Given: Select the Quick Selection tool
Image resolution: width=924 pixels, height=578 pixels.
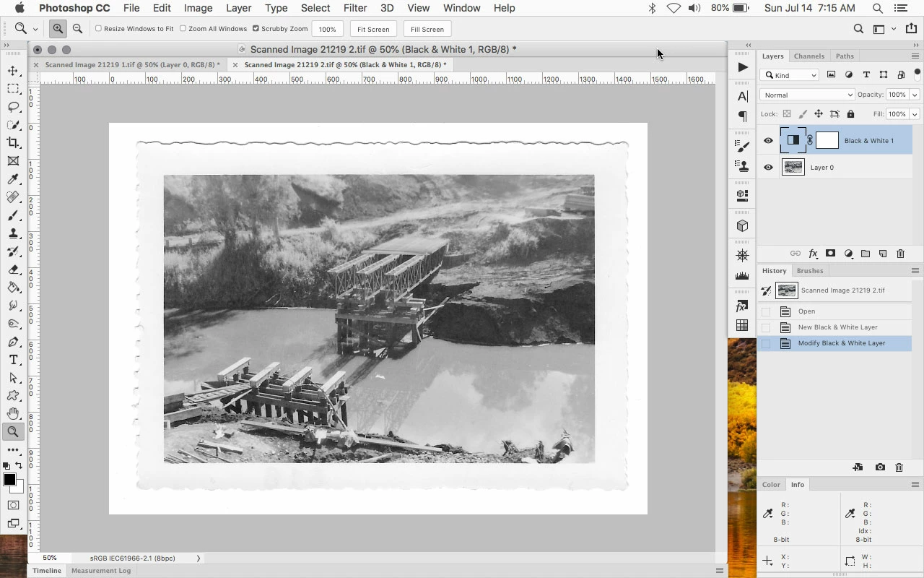Looking at the screenshot, I should 13,125.
